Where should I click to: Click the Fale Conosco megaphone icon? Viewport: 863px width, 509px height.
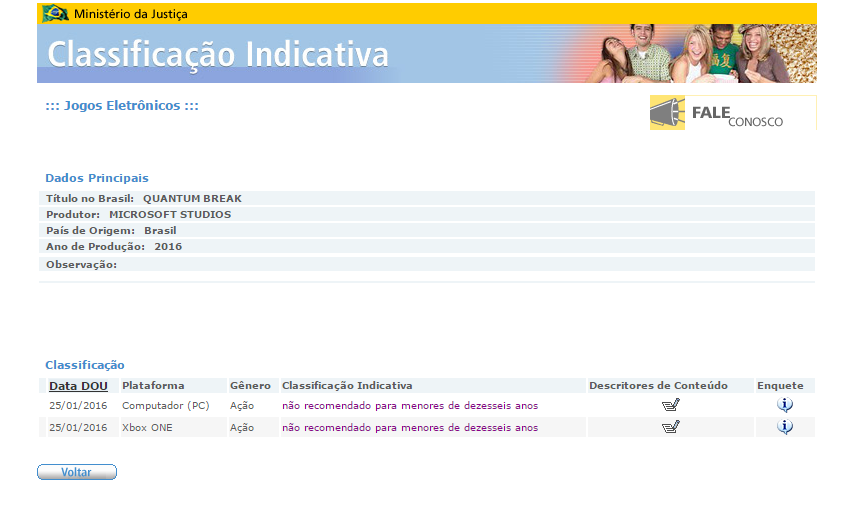click(x=667, y=113)
